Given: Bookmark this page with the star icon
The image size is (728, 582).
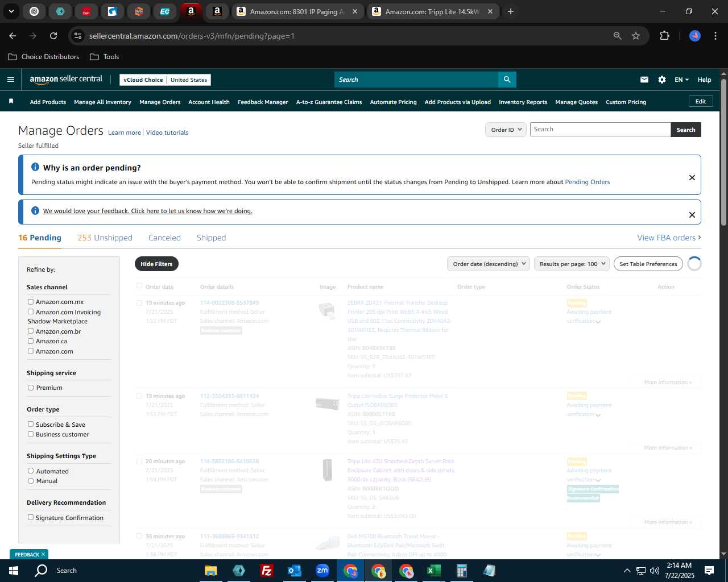Looking at the screenshot, I should click(636, 36).
